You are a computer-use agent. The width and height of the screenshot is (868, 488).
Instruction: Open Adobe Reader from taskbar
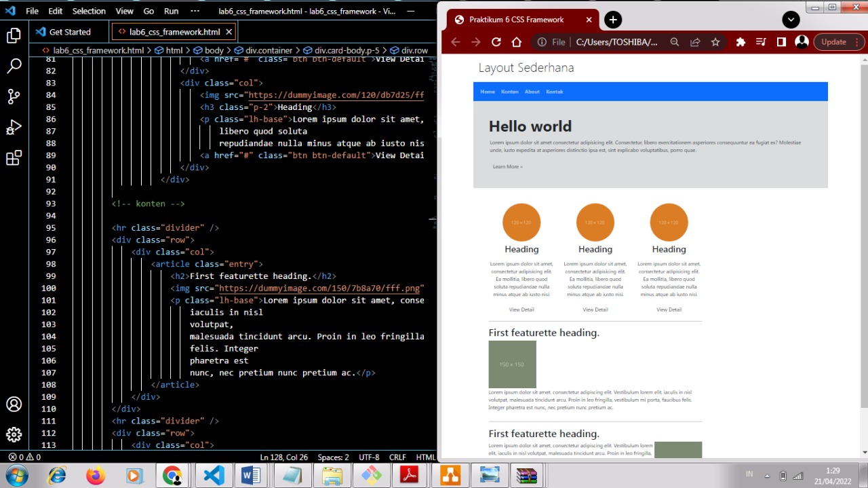[410, 475]
